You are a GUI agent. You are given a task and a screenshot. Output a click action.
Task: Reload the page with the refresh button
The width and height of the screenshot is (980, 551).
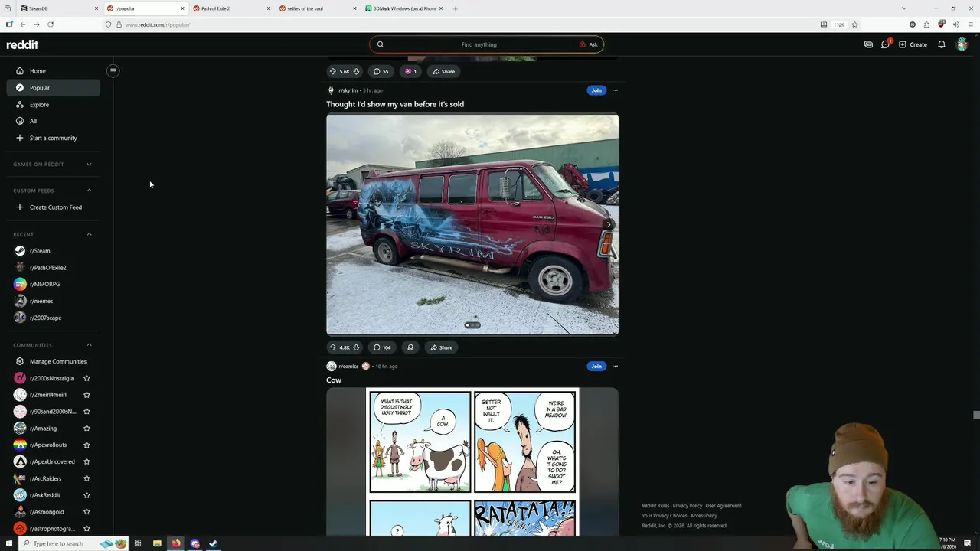[51, 24]
